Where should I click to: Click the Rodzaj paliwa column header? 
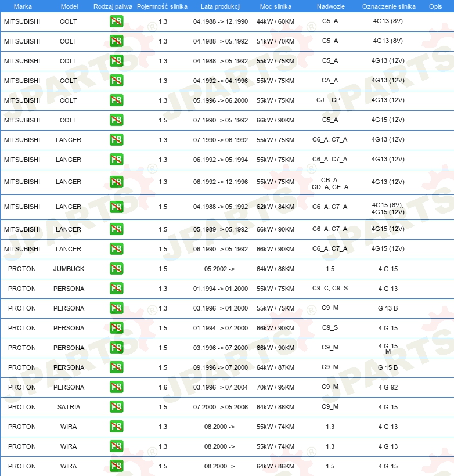pos(113,6)
